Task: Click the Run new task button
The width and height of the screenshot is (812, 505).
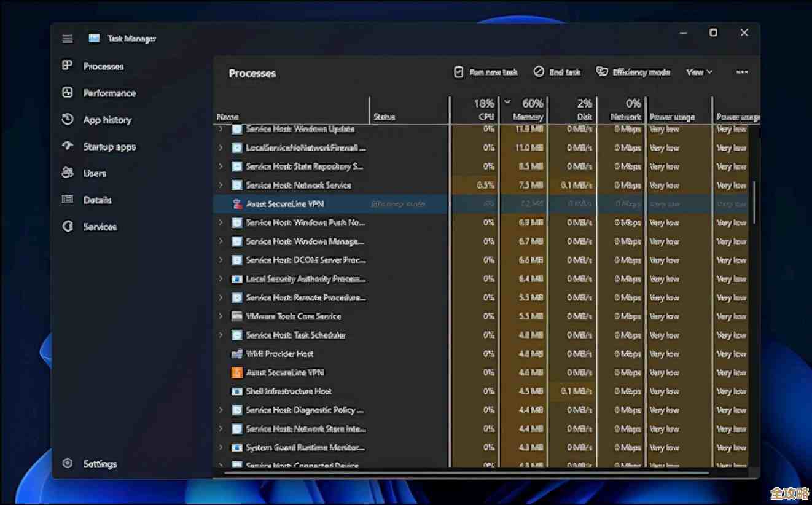Action: click(x=486, y=72)
